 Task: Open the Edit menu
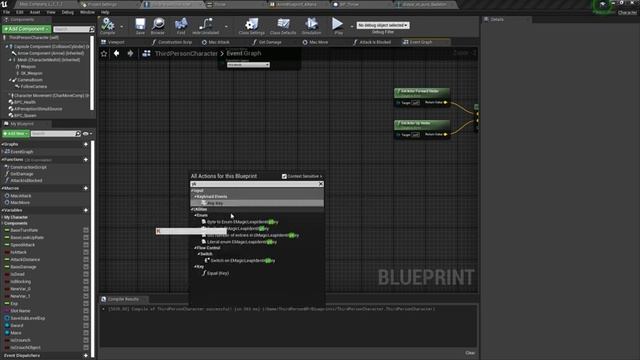coord(20,12)
